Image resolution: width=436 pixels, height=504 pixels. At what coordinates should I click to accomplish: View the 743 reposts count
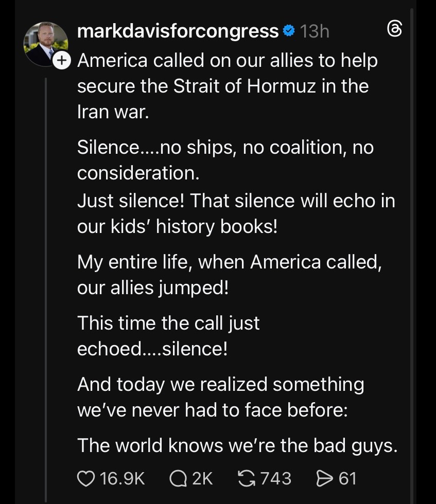tap(276, 478)
